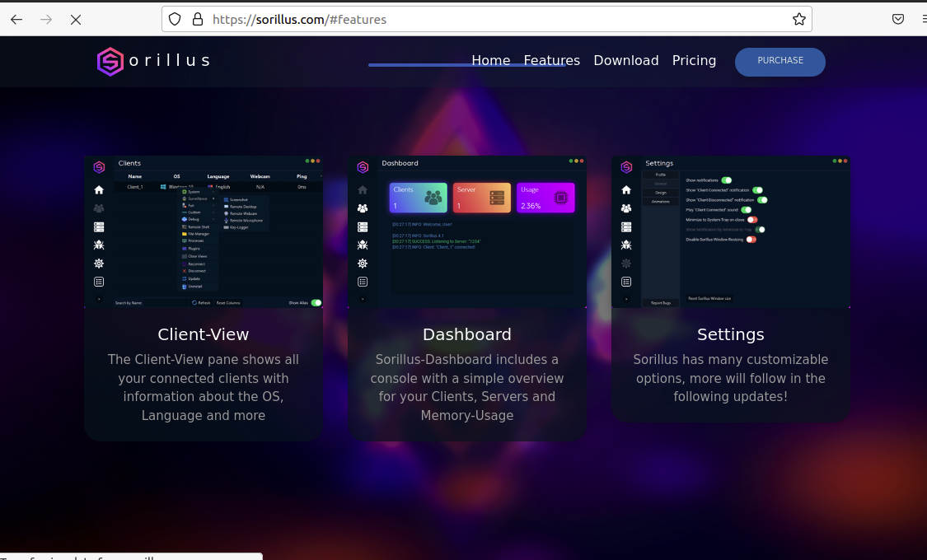The image size is (927, 560).
Task: Toggle Show 'Client Disconnected' notification switch
Action: (762, 199)
